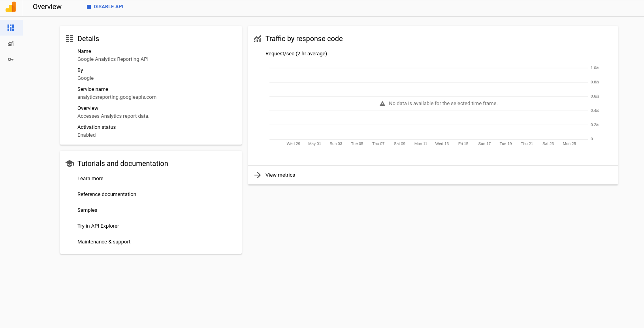Open the Reference documentation link
644x328 pixels.
click(107, 194)
